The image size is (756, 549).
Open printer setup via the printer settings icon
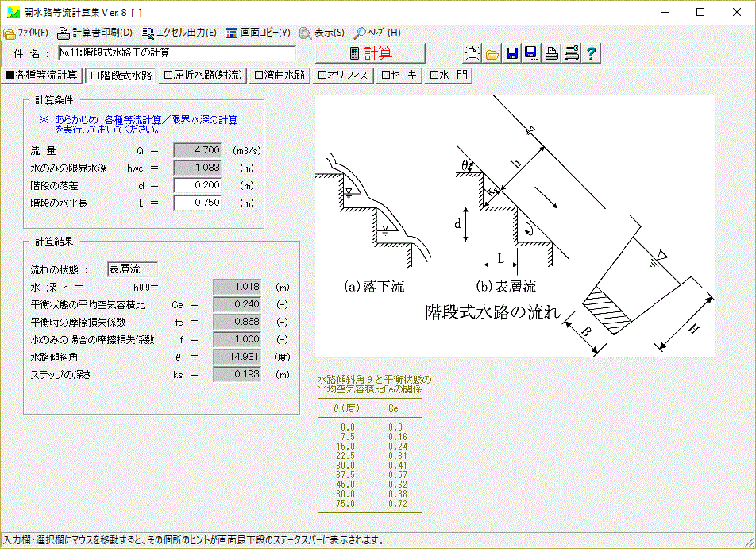572,53
